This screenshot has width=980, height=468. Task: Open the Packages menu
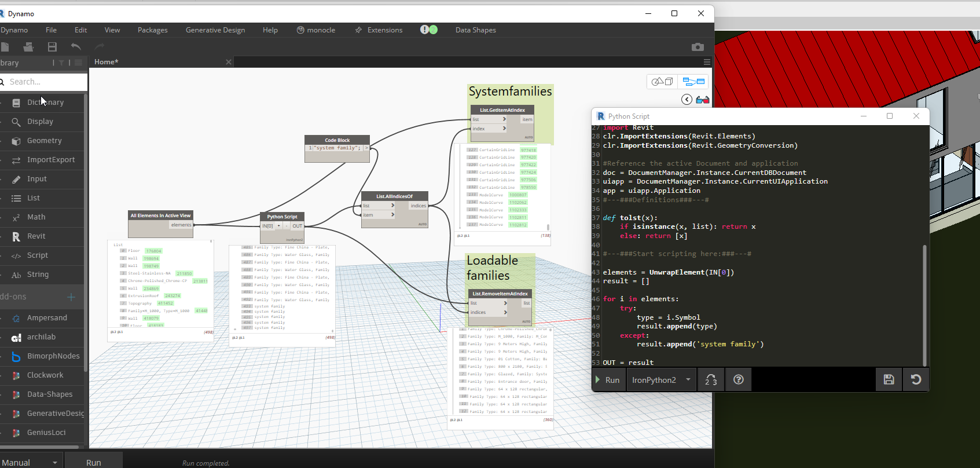(x=153, y=30)
